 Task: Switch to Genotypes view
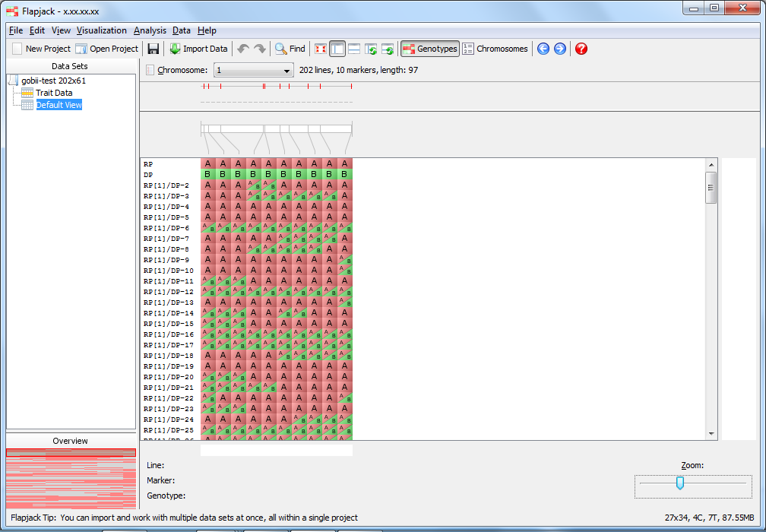[x=430, y=49]
